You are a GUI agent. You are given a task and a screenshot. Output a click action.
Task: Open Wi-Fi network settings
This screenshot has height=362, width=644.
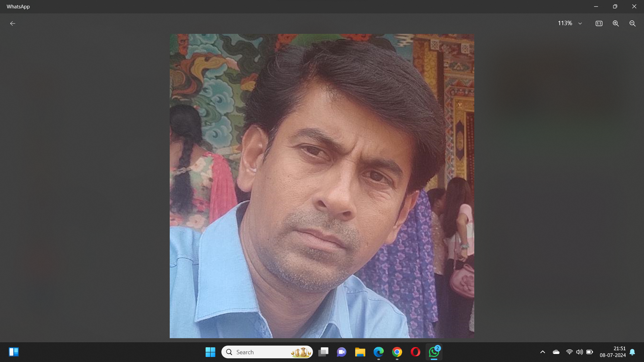[x=569, y=352]
